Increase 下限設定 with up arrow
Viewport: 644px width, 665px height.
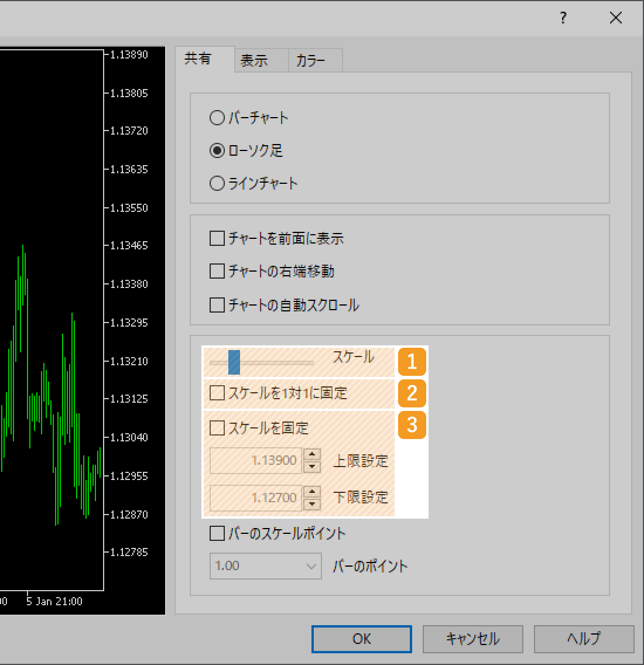(x=312, y=492)
